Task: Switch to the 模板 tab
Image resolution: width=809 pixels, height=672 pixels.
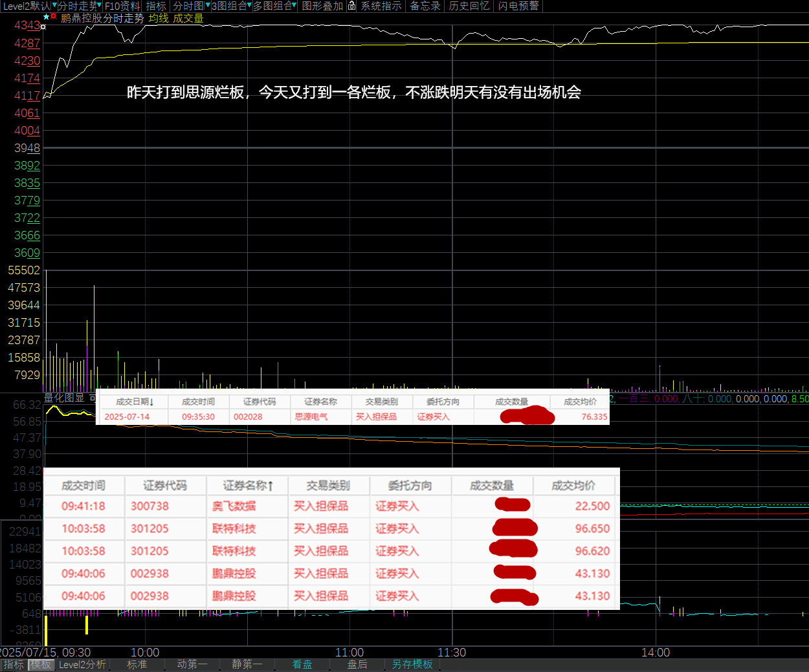Action: pos(41,665)
